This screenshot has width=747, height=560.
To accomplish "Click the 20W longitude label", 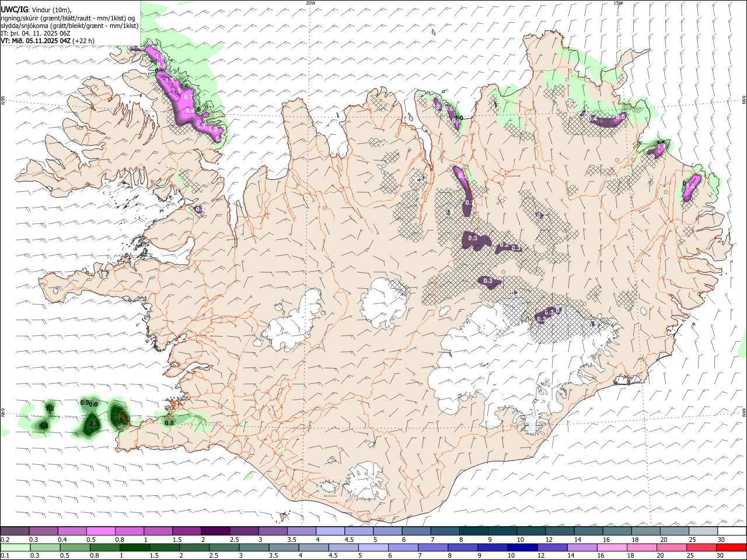I will (310, 3).
